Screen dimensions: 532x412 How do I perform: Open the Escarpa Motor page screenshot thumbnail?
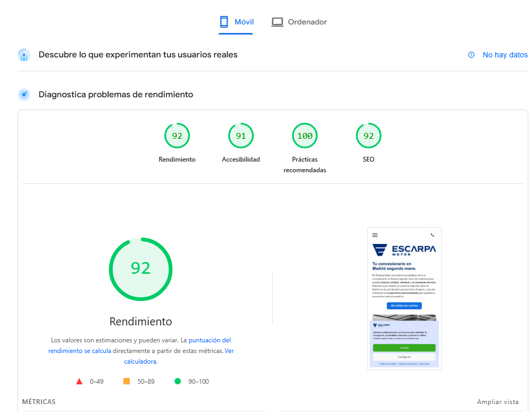pos(404,298)
